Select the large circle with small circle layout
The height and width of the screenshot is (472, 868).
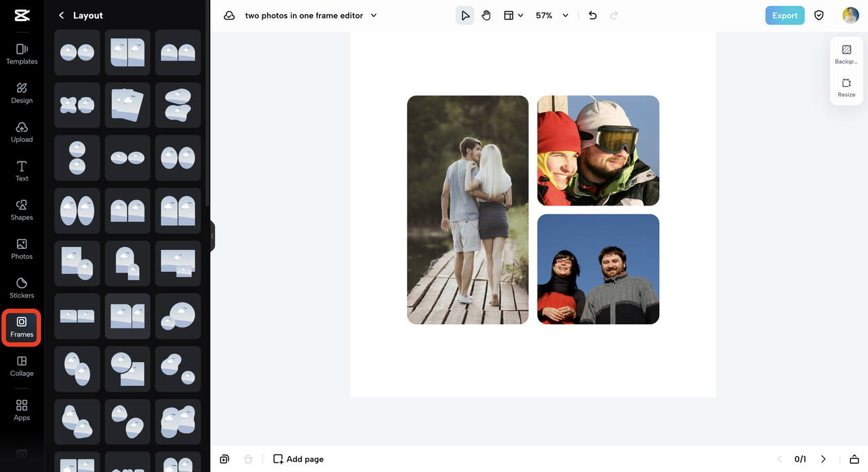tap(178, 317)
